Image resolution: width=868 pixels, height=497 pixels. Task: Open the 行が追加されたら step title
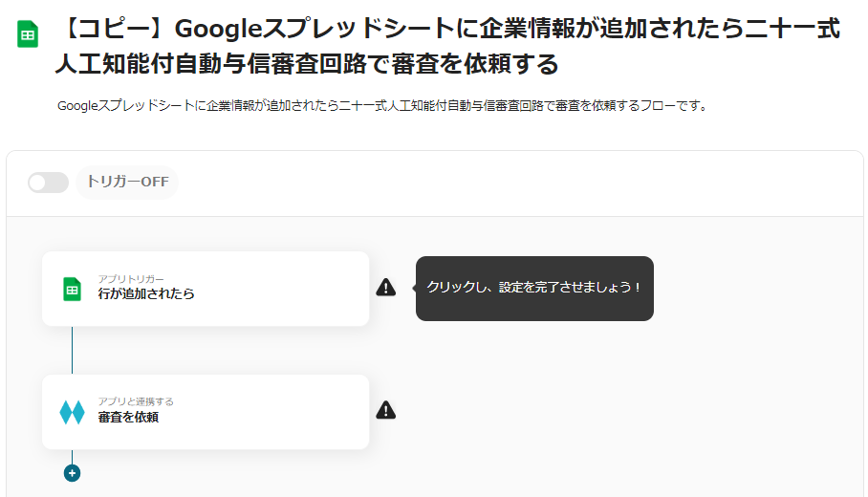[146, 294]
